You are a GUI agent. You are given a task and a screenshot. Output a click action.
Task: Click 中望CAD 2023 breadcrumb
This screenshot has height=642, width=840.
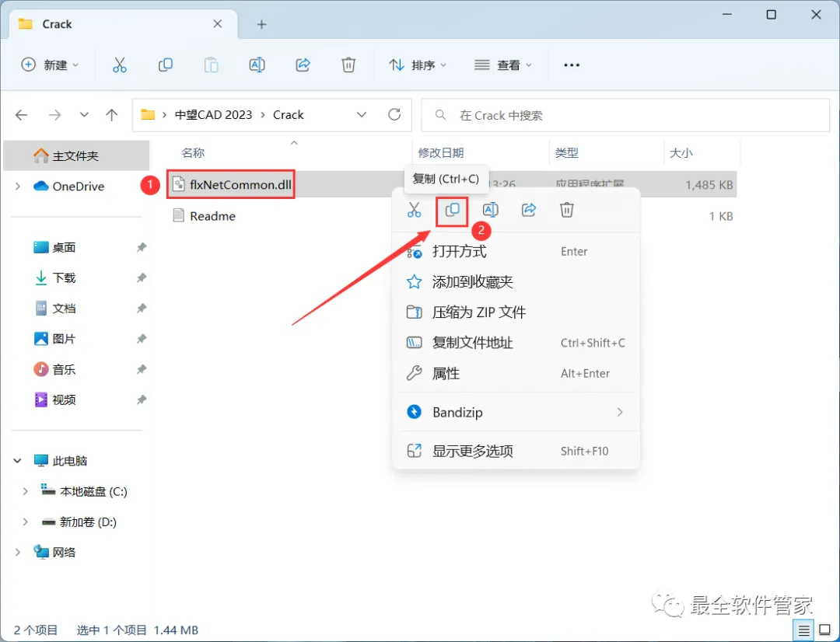pyautogui.click(x=213, y=114)
